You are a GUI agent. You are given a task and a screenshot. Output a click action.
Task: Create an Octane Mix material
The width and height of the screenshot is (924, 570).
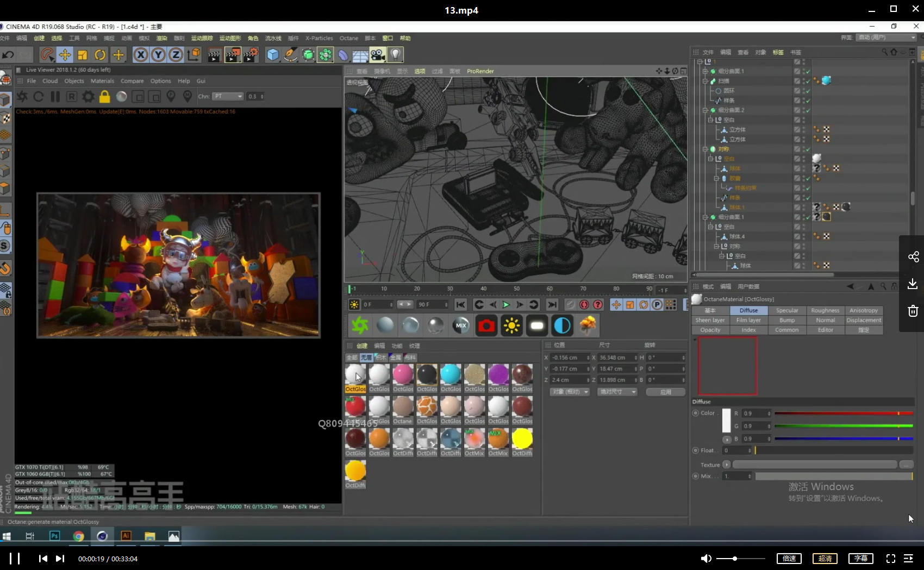pyautogui.click(x=461, y=325)
